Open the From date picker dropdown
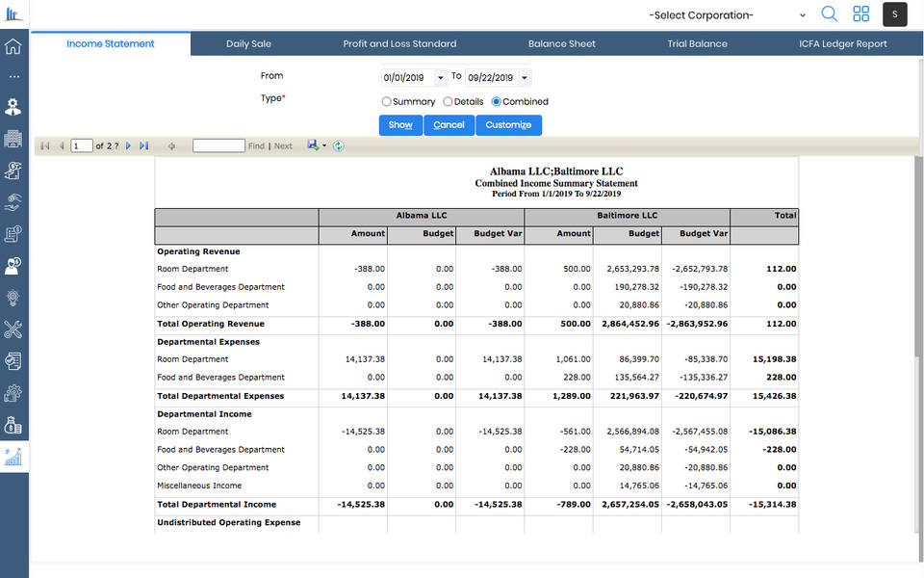The width and height of the screenshot is (924, 578). (442, 77)
